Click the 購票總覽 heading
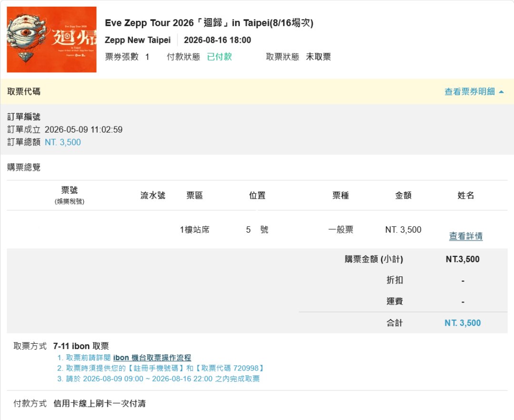514x420 pixels. 24,167
